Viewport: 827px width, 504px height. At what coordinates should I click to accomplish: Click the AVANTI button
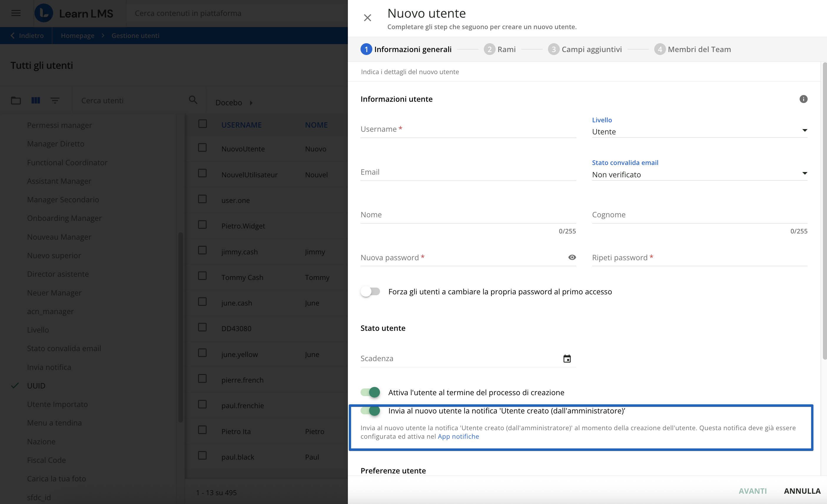tap(753, 490)
